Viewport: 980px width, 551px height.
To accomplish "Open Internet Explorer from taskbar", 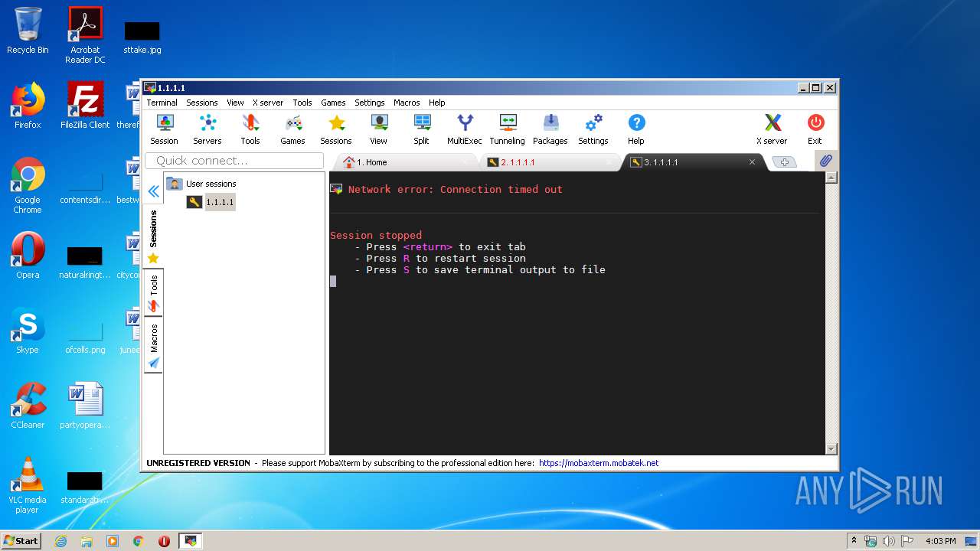I will click(60, 541).
